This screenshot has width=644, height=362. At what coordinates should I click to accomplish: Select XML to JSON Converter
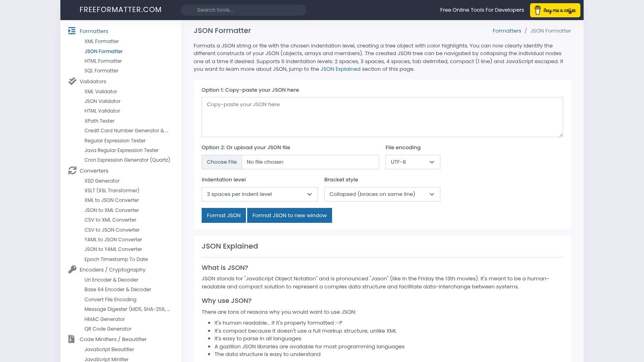click(111, 200)
